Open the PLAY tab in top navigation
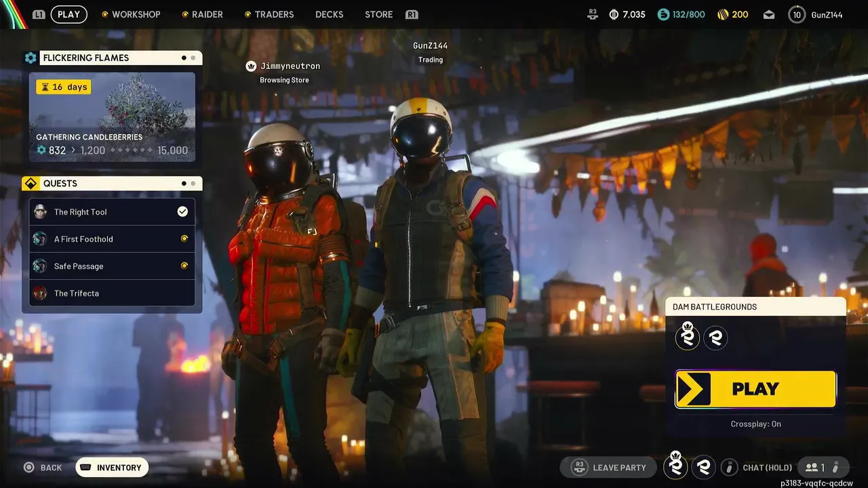Image resolution: width=868 pixels, height=488 pixels. coord(68,14)
